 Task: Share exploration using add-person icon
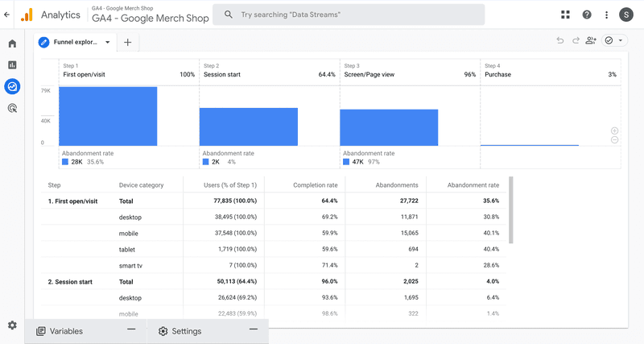[x=591, y=41]
